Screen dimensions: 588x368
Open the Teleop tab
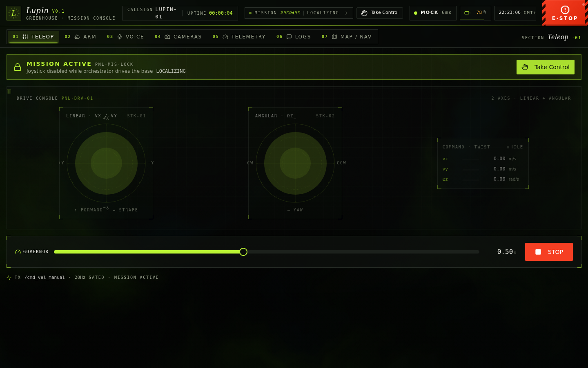tap(33, 37)
